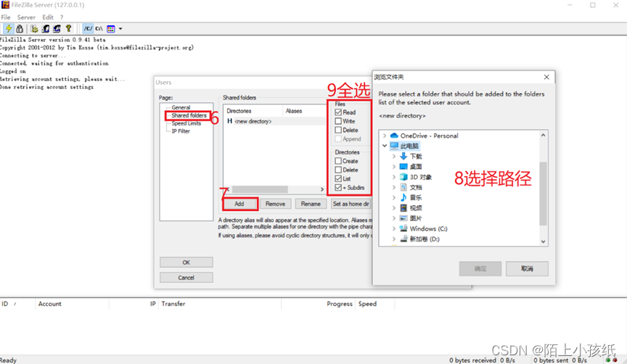The height and width of the screenshot is (364, 627).
Task: Enable the Files Delete checkbox
Action: tap(338, 130)
